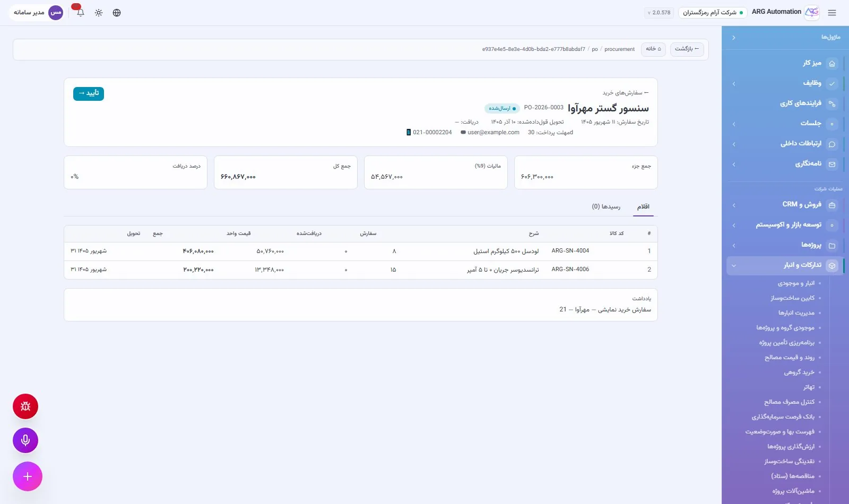The height and width of the screenshot is (504, 849).
Task: Open the notifications bell
Action: click(x=81, y=13)
